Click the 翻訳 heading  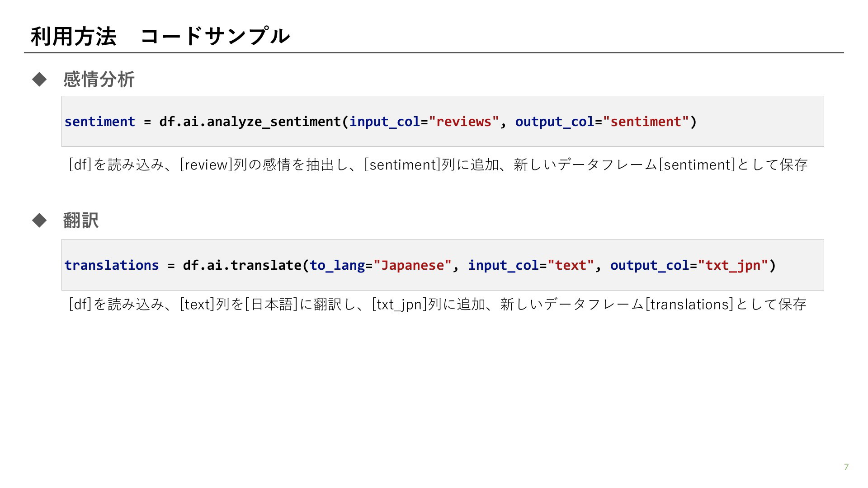click(x=81, y=221)
